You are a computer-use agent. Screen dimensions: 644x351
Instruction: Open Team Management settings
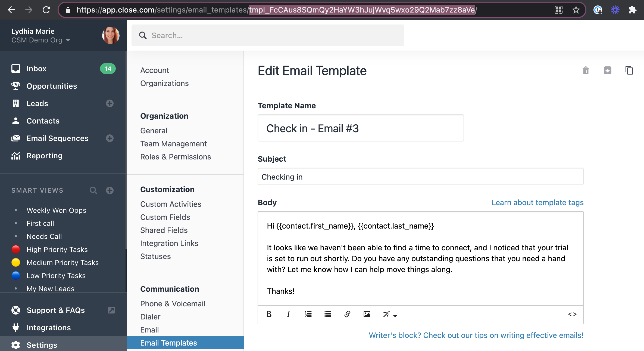173,144
